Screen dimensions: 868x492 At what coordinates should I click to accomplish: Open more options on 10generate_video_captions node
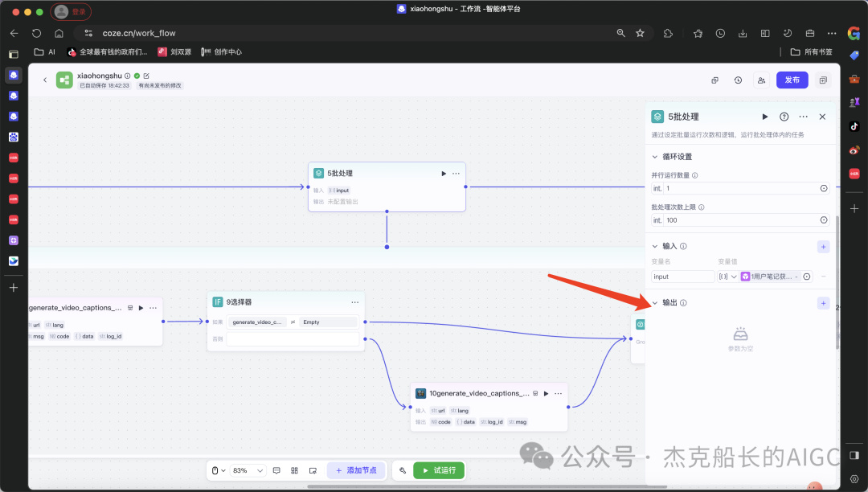tap(558, 393)
